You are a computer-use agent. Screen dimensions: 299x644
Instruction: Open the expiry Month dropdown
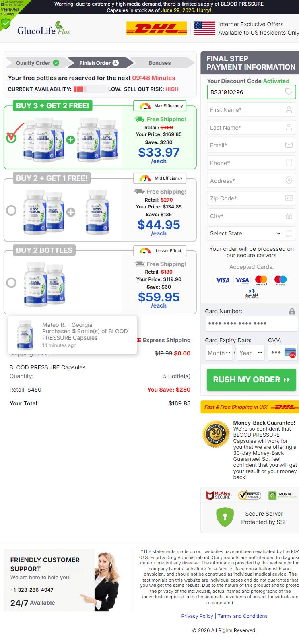219,353
